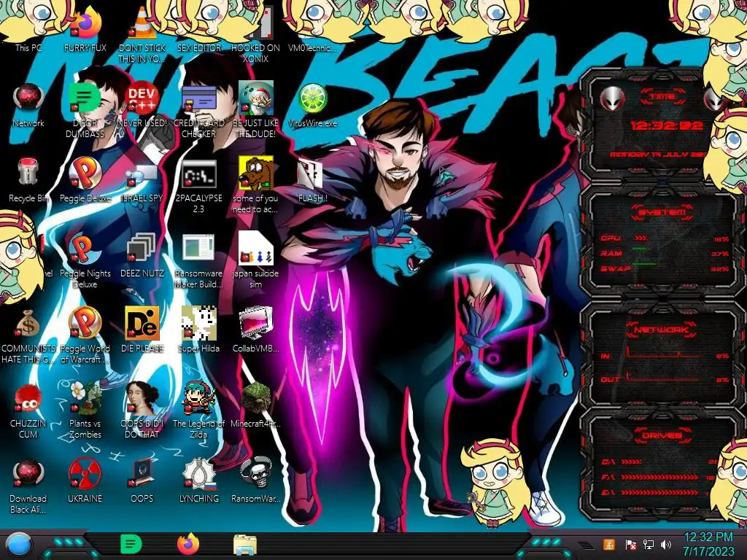This screenshot has width=747, height=560.
Task: Click the Start orb on the taskbar
Action: click(x=18, y=545)
